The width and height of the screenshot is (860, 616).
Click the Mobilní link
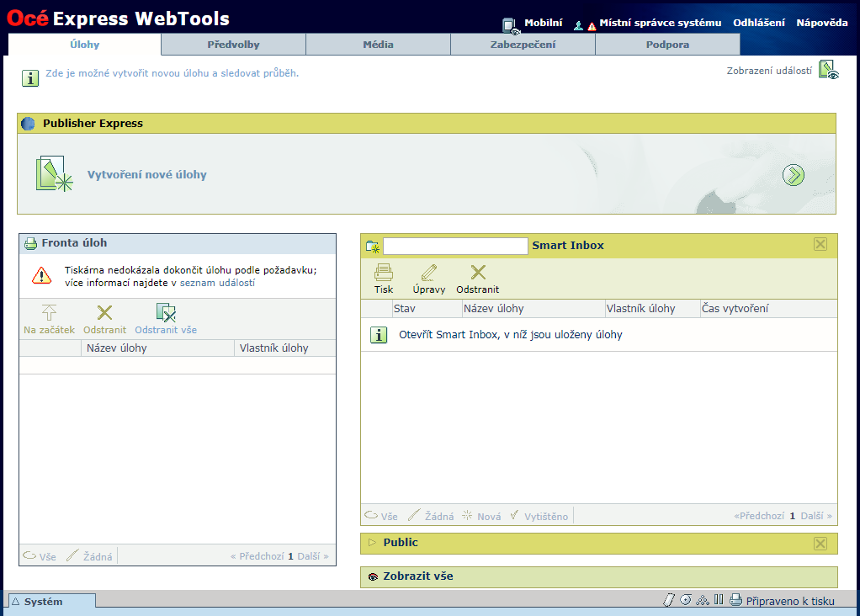click(x=543, y=23)
